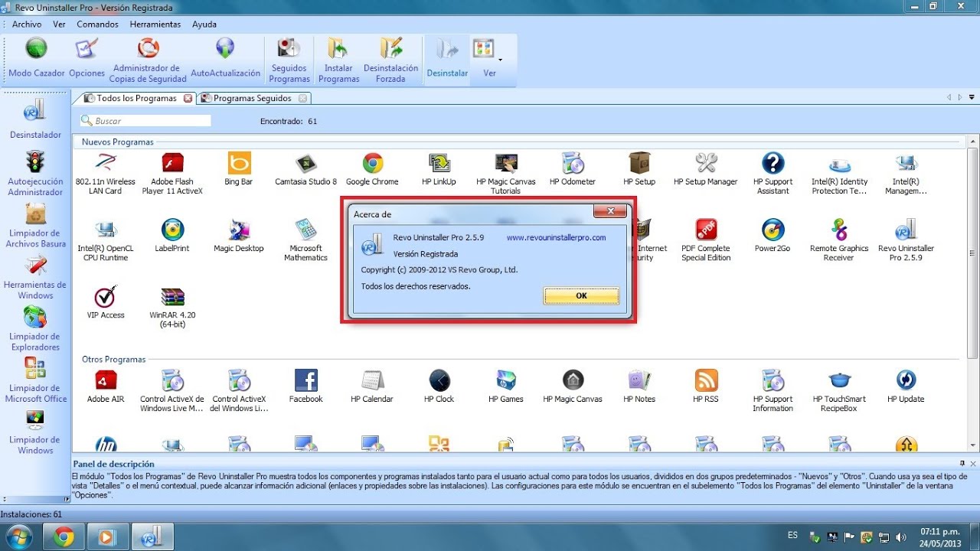The image size is (980, 551).
Task: Open the Comandos menu
Action: tap(97, 24)
